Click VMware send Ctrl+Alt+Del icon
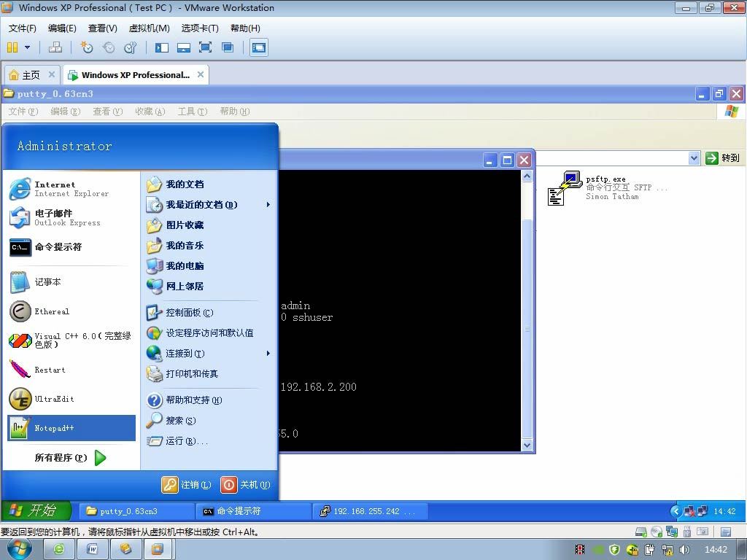This screenshot has height=560, width=747. click(x=55, y=47)
